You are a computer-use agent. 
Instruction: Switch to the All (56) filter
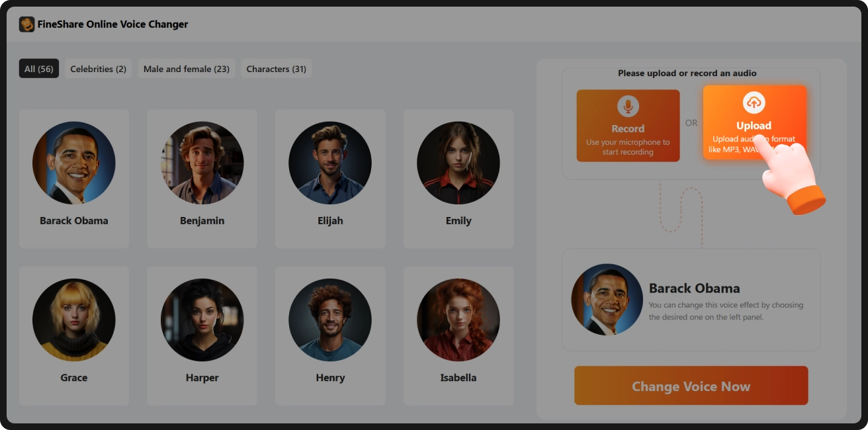click(x=39, y=69)
